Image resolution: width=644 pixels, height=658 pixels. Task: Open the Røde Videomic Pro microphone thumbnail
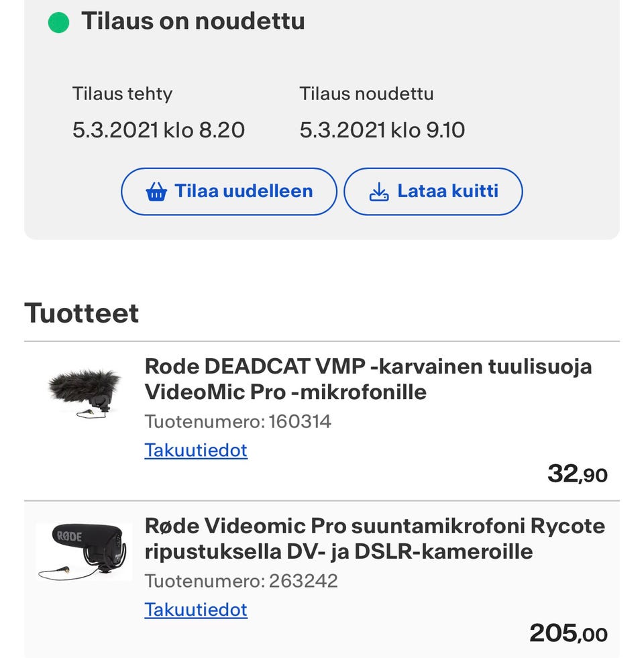[x=84, y=551]
